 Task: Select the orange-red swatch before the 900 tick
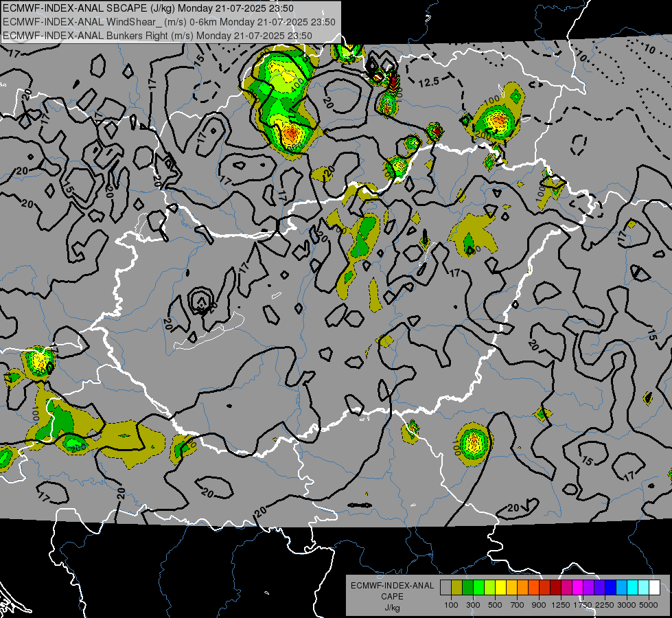[x=534, y=587]
